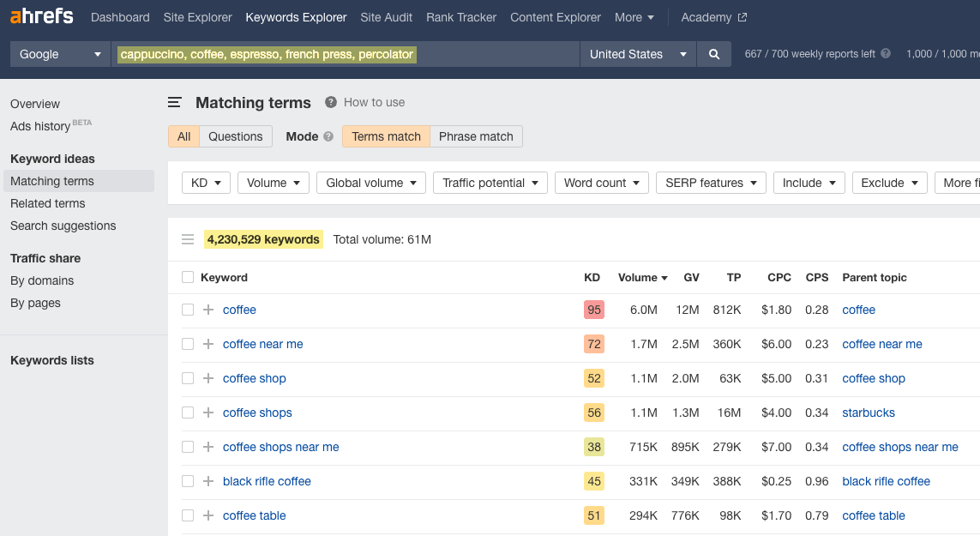This screenshot has width=980, height=536.
Task: Click the help icon next to How to use
Action: tap(331, 102)
